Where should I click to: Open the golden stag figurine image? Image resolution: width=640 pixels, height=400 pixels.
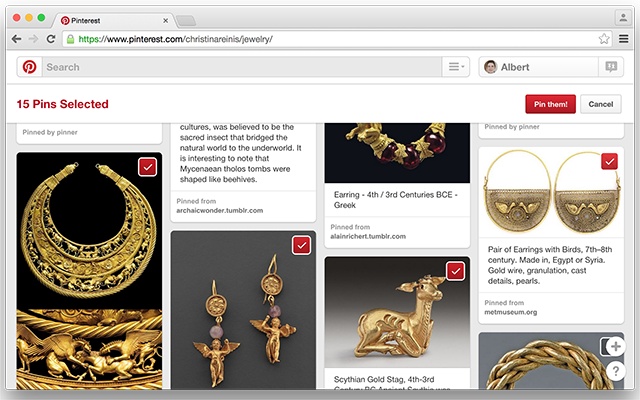[x=397, y=312]
